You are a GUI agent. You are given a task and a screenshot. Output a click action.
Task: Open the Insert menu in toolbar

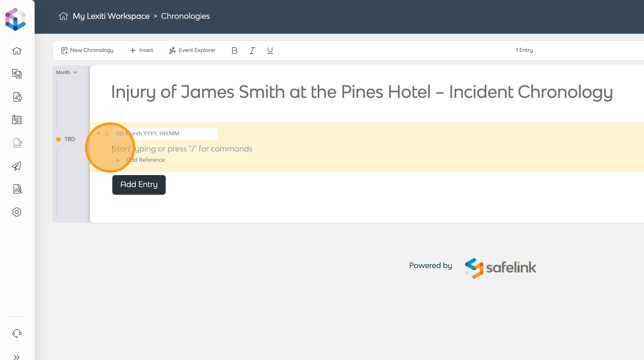pyautogui.click(x=142, y=50)
